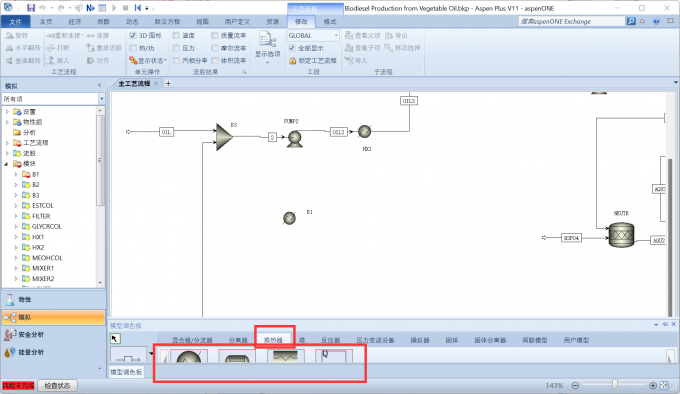Image resolution: width=680 pixels, height=394 pixels.
Task: Enable the 温度 stream result checkbox
Action: coord(176,36)
